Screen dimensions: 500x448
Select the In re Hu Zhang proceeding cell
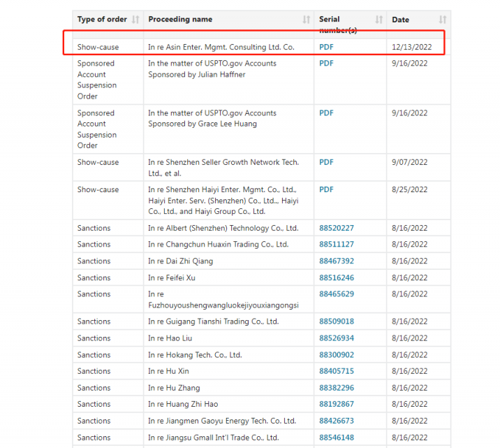click(x=174, y=388)
